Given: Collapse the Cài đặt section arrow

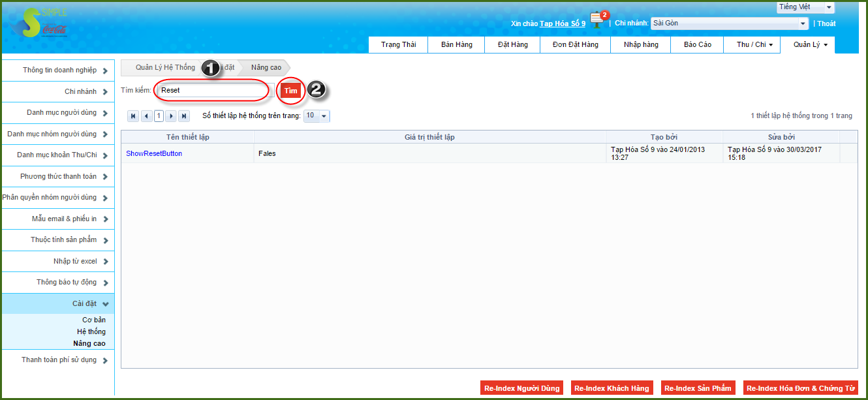Looking at the screenshot, I should pos(105,304).
